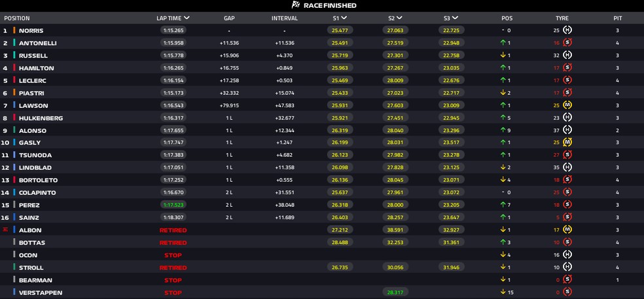Select driver name PIASTRI
The height and width of the screenshot is (299, 644).
pos(31,93)
